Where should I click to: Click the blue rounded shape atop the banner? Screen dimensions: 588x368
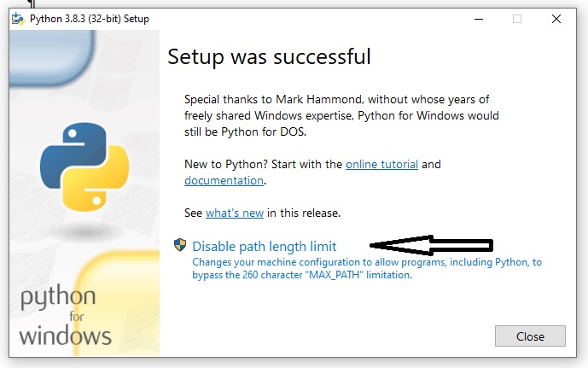click(x=51, y=57)
